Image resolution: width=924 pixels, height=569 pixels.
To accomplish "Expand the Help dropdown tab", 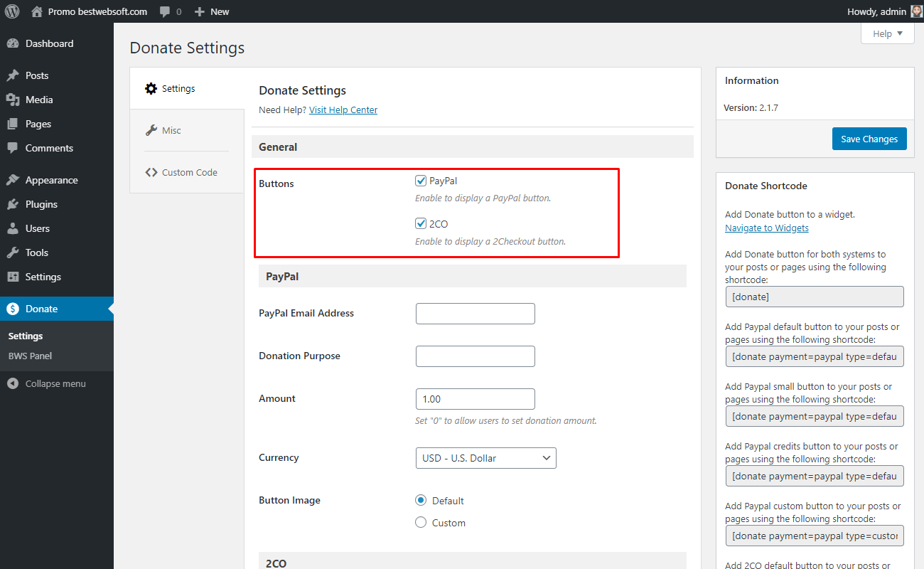I will click(887, 33).
